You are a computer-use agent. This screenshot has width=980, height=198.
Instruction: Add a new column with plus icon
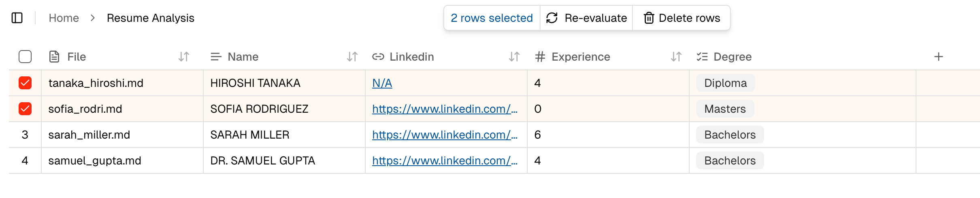938,57
